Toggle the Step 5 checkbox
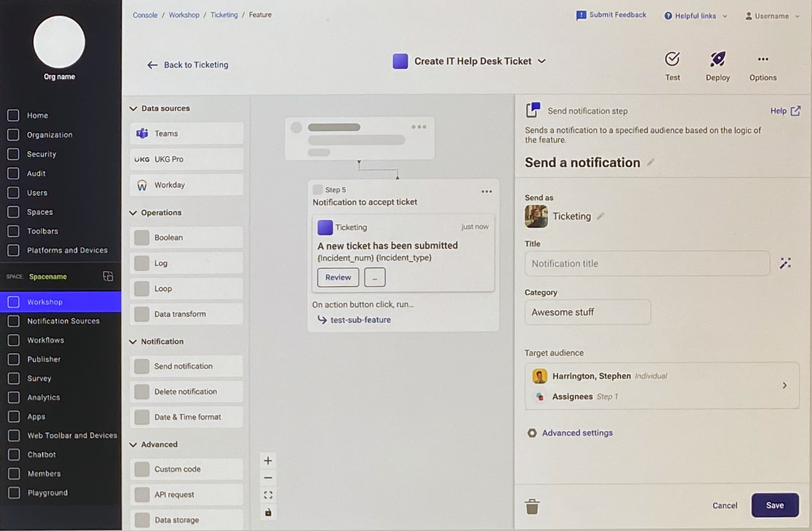 coord(318,190)
